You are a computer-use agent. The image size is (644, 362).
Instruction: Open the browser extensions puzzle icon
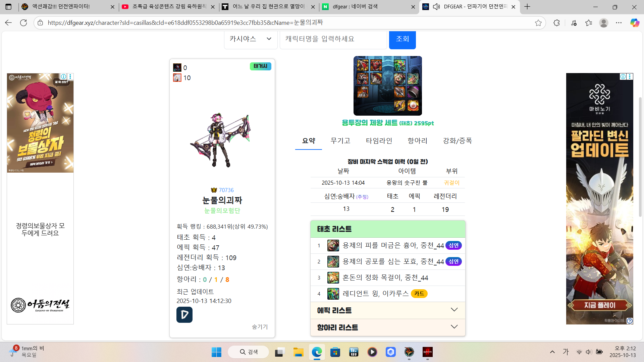coord(556,23)
